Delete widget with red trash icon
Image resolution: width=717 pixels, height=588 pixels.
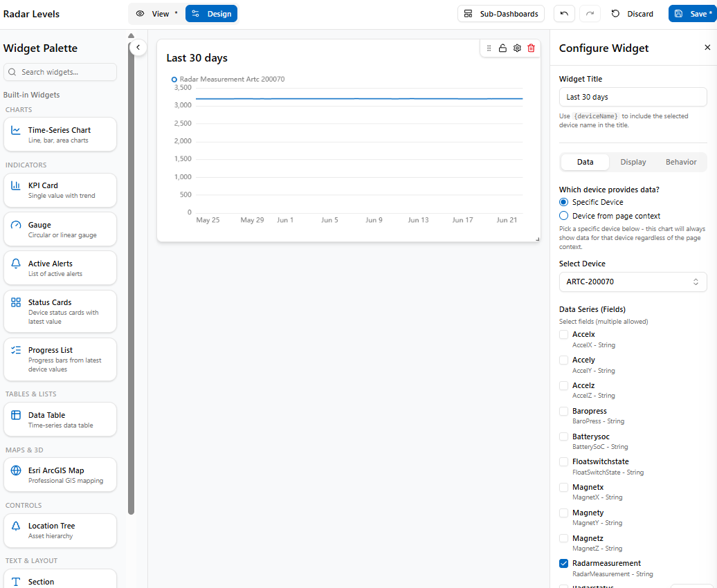tap(531, 48)
